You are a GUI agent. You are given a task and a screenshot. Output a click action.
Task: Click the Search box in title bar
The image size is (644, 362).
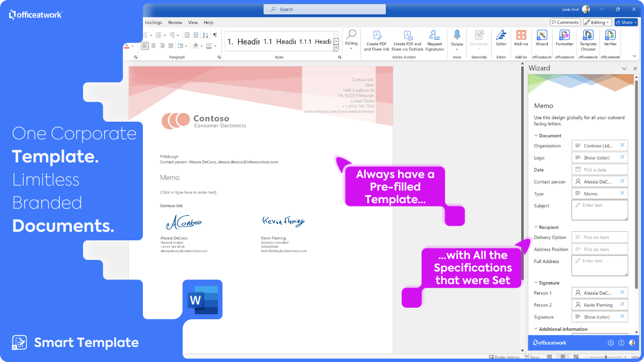tap(325, 9)
